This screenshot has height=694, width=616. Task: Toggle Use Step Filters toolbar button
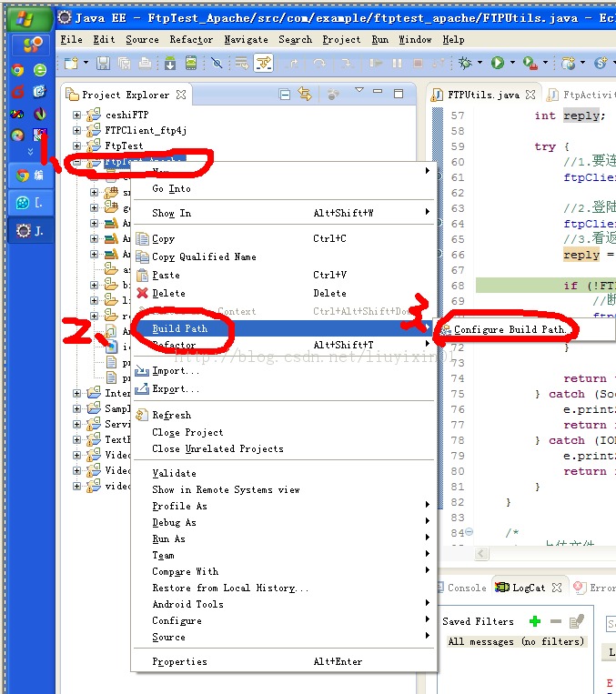pos(263,64)
